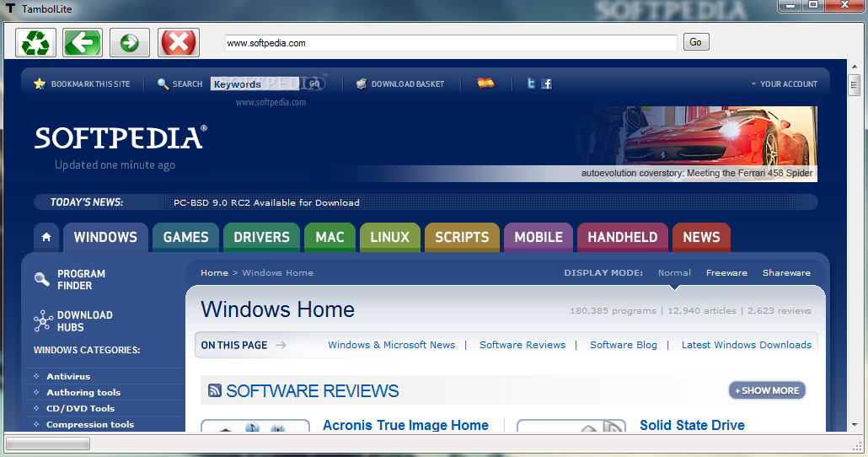Stop loading with the red X icon

tap(179, 43)
